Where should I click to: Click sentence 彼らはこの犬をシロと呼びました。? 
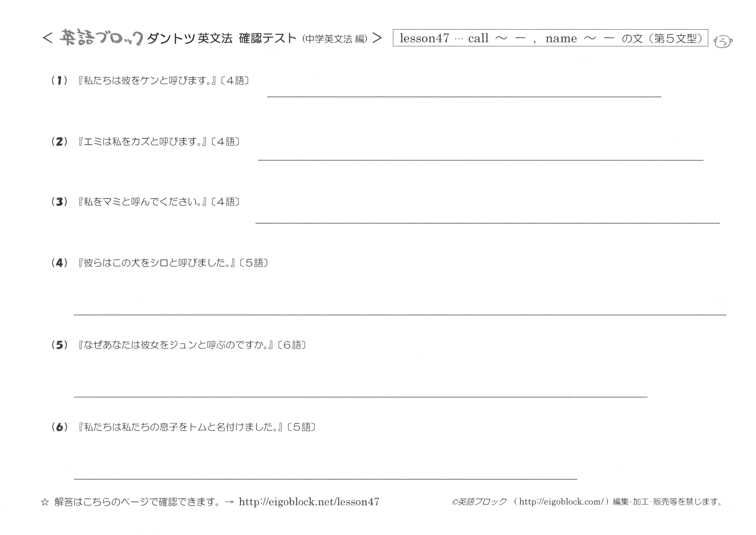(x=157, y=263)
